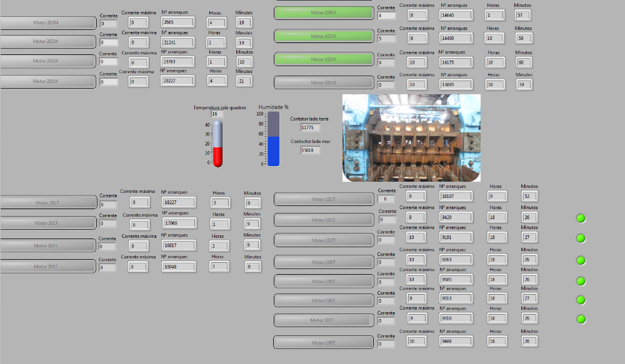The height and width of the screenshot is (364, 625).
Task: Click the bottommost green LED indicator
Action: (x=581, y=319)
